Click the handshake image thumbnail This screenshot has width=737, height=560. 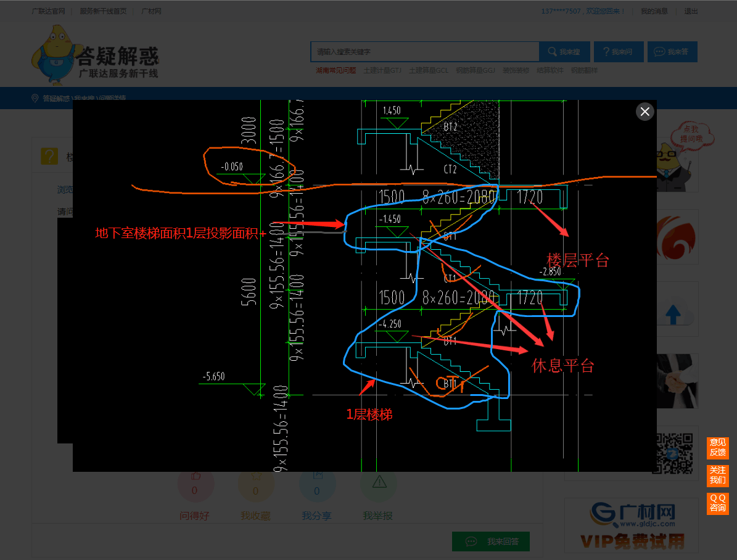click(677, 381)
